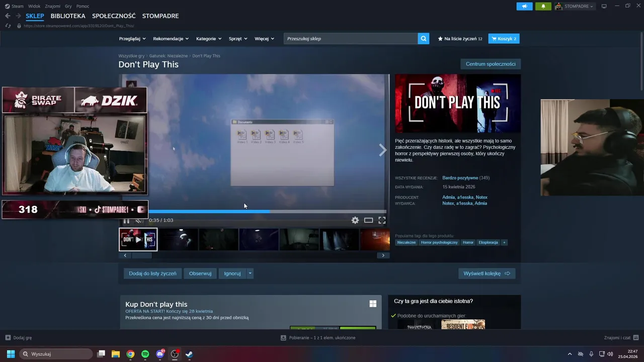The image size is (644, 362).
Task: Click Dodaj do listy życzeń
Action: [152, 274]
